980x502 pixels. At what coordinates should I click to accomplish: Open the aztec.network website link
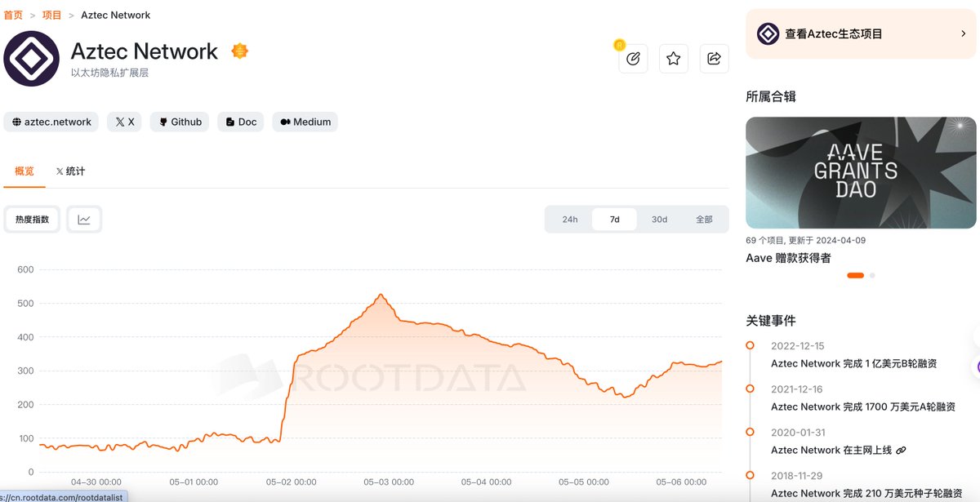(x=51, y=122)
